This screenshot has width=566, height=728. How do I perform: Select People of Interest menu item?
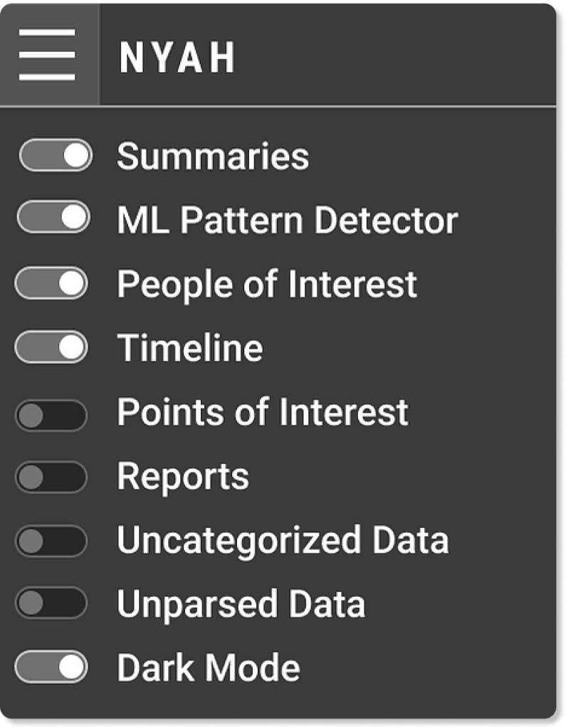[267, 284]
